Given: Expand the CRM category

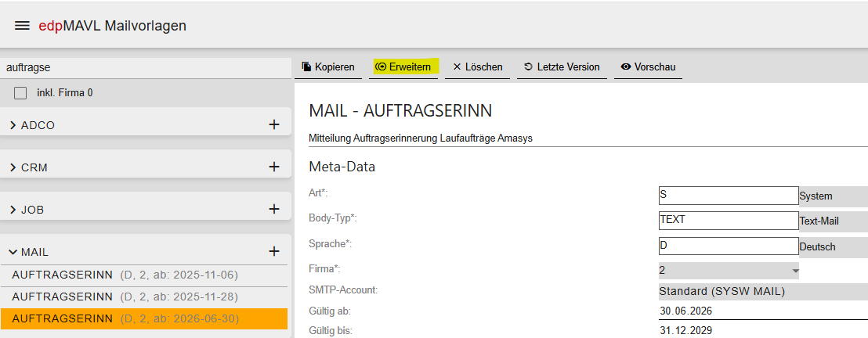Looking at the screenshot, I should 29,167.
